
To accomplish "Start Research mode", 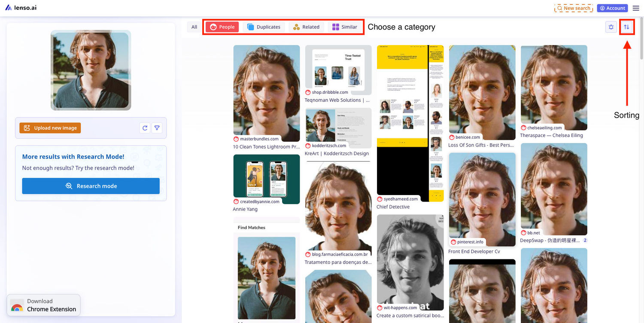I will point(91,186).
